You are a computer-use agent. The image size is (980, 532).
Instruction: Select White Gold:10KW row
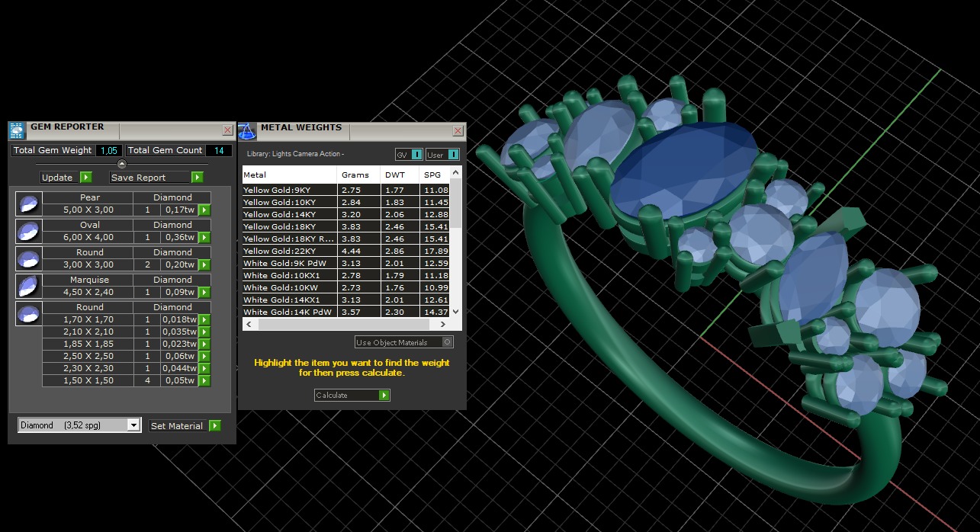[x=346, y=287]
